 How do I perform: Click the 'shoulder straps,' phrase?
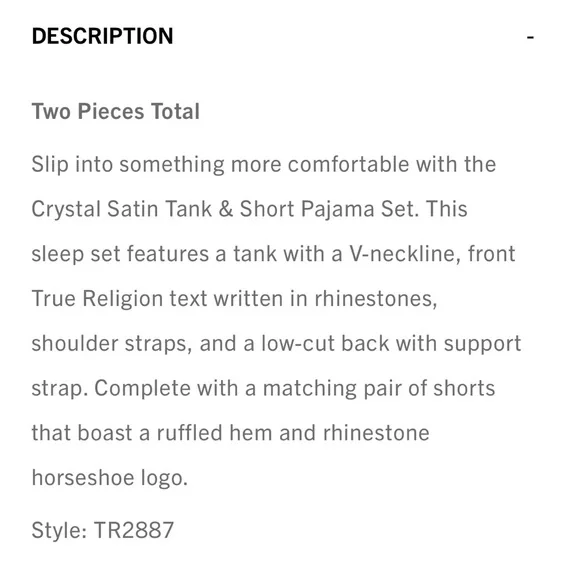(112, 344)
